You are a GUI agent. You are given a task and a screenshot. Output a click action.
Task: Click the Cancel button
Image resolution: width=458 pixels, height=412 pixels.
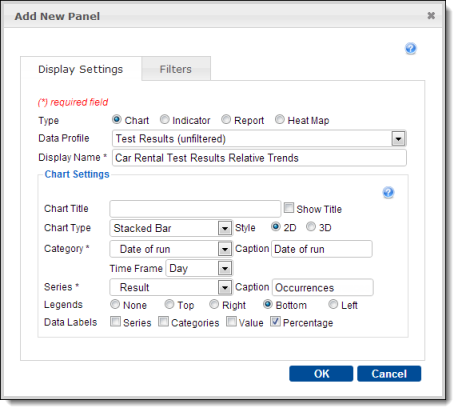click(389, 374)
